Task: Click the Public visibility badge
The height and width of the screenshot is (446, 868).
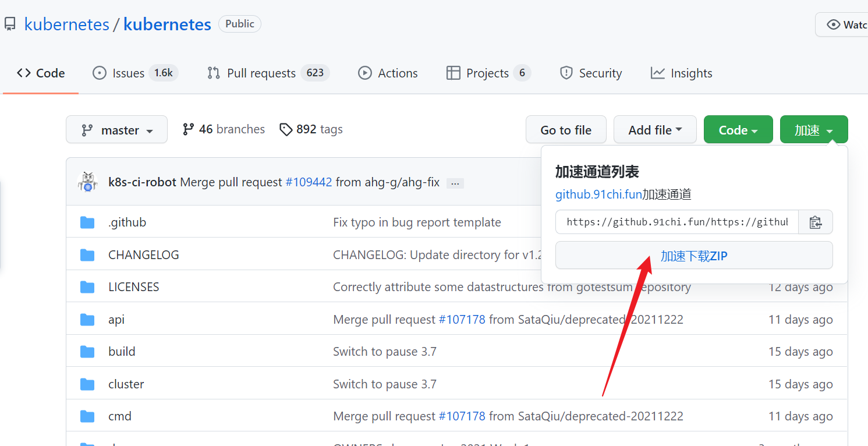Action: pyautogui.click(x=240, y=24)
